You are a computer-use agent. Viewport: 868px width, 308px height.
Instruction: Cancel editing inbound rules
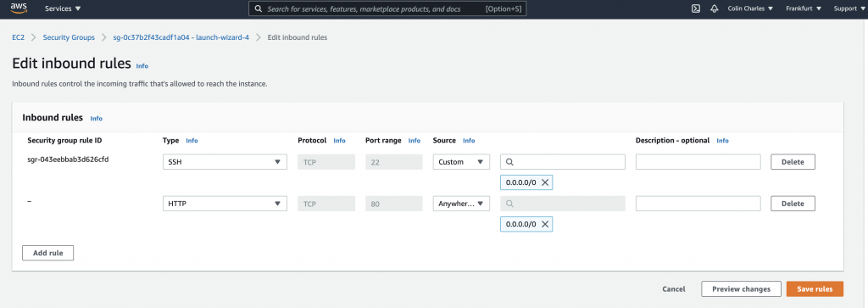tap(674, 288)
